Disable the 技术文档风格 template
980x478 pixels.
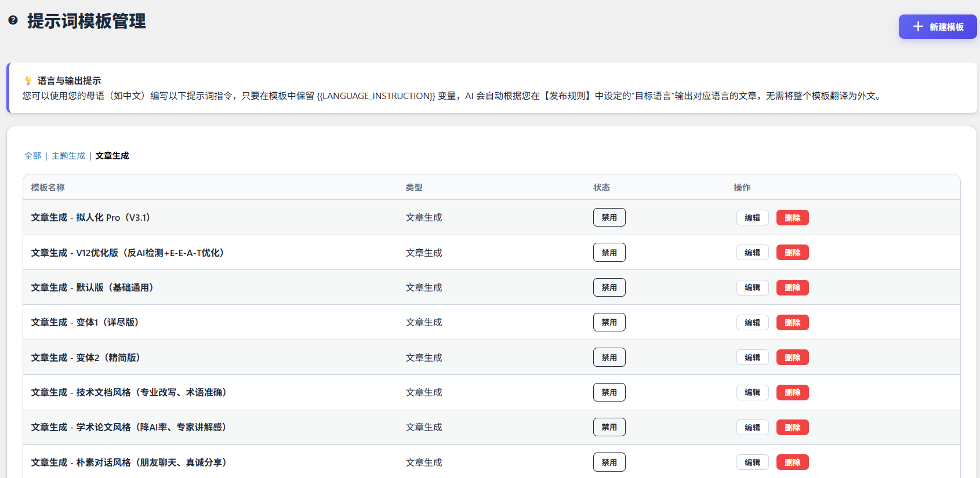tap(609, 392)
